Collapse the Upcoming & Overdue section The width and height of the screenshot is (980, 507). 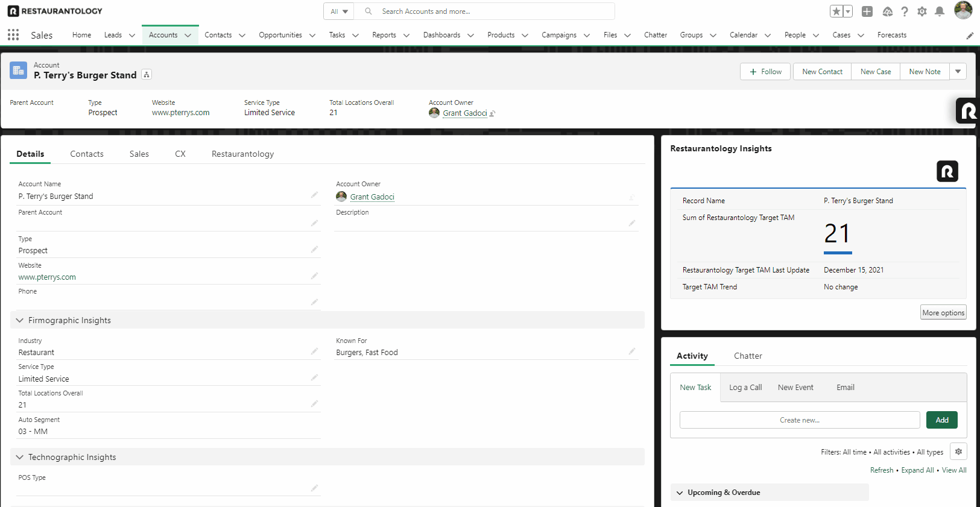pos(680,493)
